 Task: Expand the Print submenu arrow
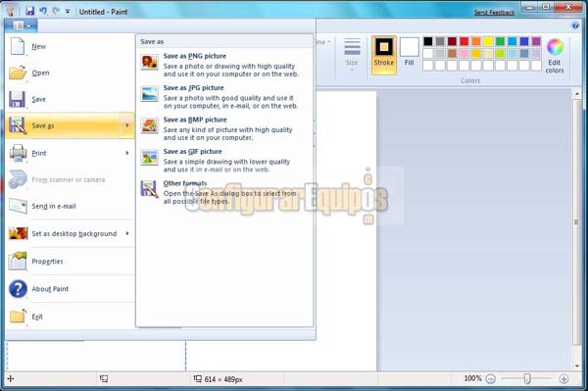coord(127,153)
